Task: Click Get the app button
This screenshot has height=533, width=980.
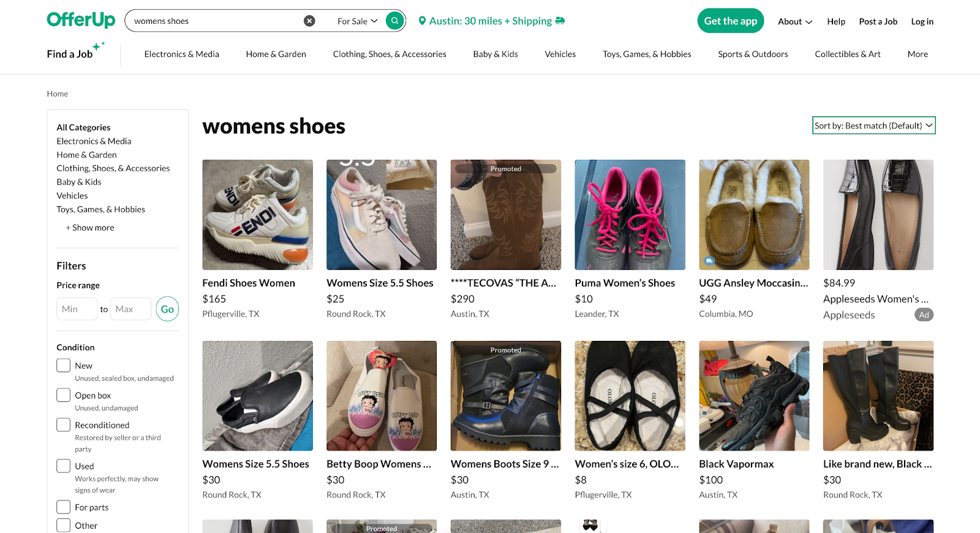Action: (x=730, y=21)
